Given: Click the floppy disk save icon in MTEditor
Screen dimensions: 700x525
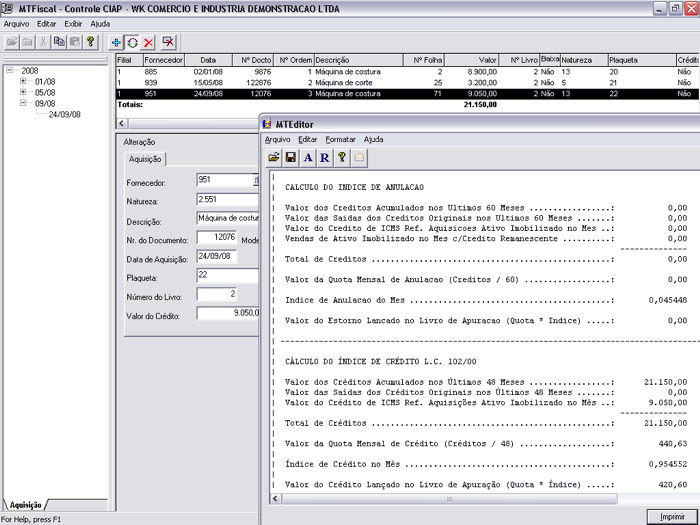Looking at the screenshot, I should [291, 158].
